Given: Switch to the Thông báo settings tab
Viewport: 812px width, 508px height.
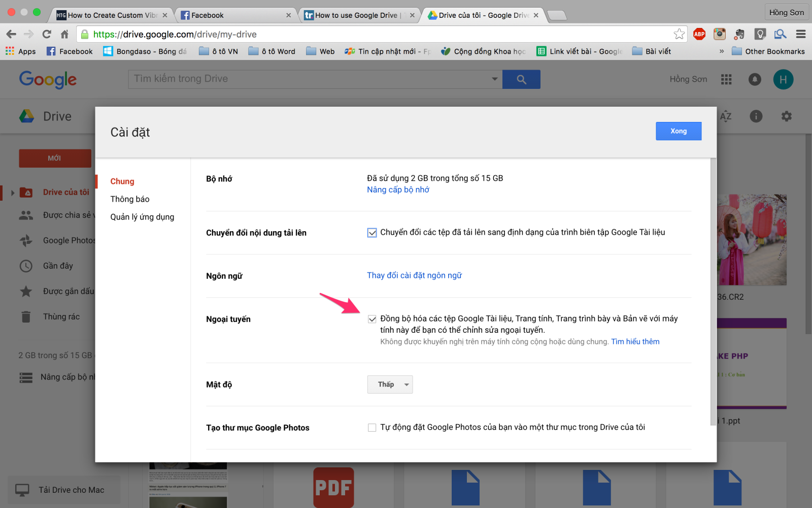Looking at the screenshot, I should point(130,199).
